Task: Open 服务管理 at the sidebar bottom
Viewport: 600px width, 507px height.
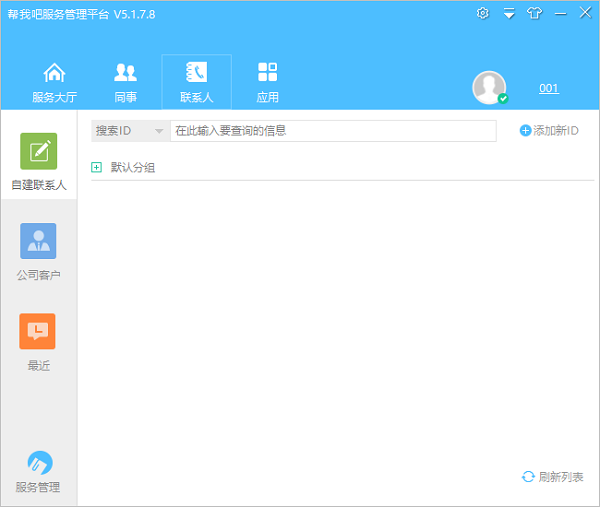Action: pos(38,472)
